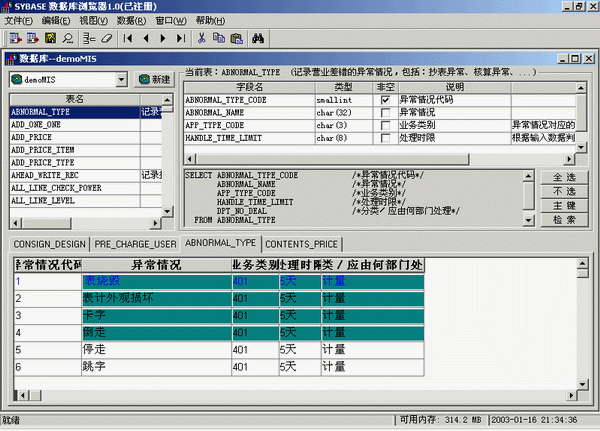This screenshot has height=431, width=600.
Task: Click the copy icon in toolbar
Action: pyautogui.click(x=219, y=38)
